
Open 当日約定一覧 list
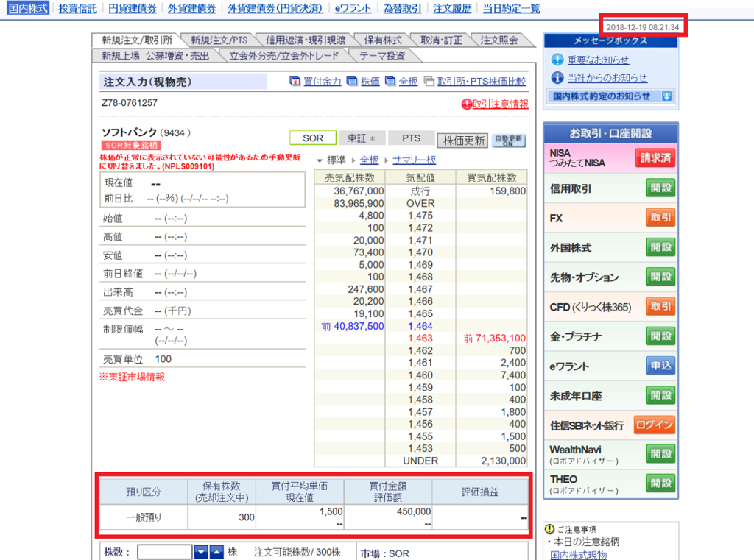pos(511,8)
